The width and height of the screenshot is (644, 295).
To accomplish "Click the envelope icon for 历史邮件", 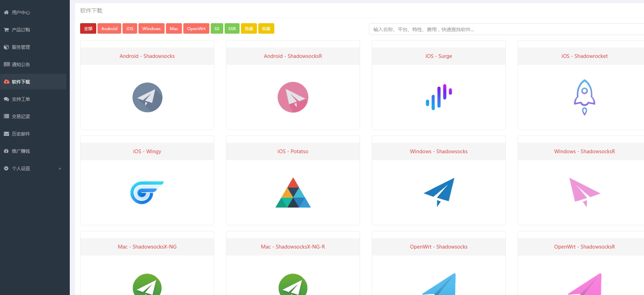I will [x=6, y=134].
